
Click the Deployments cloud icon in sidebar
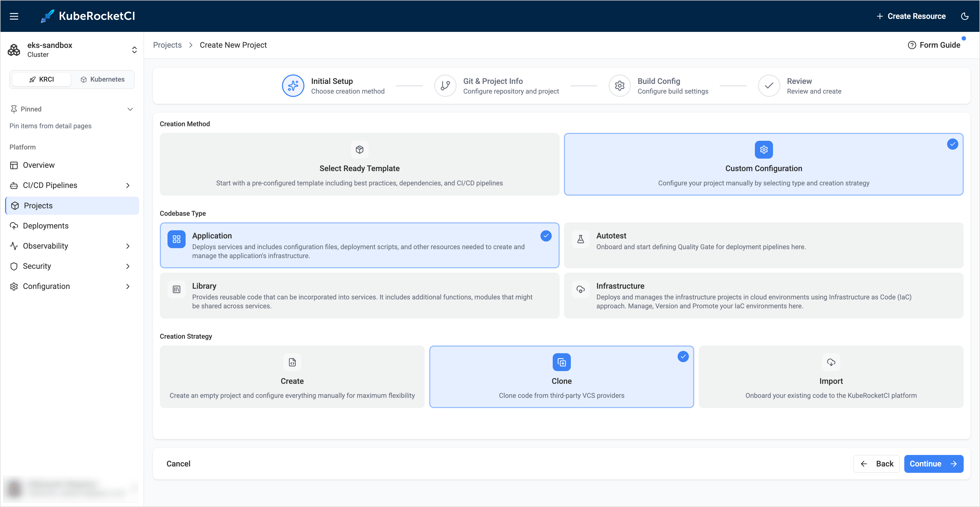pos(14,226)
